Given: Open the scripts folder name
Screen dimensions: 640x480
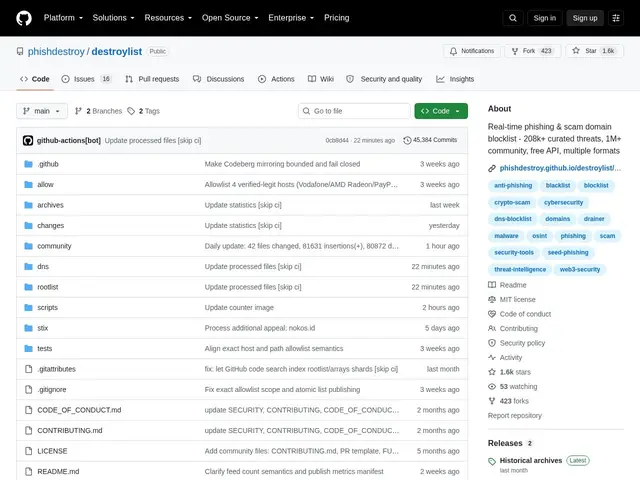Looking at the screenshot, I should coord(47,307).
